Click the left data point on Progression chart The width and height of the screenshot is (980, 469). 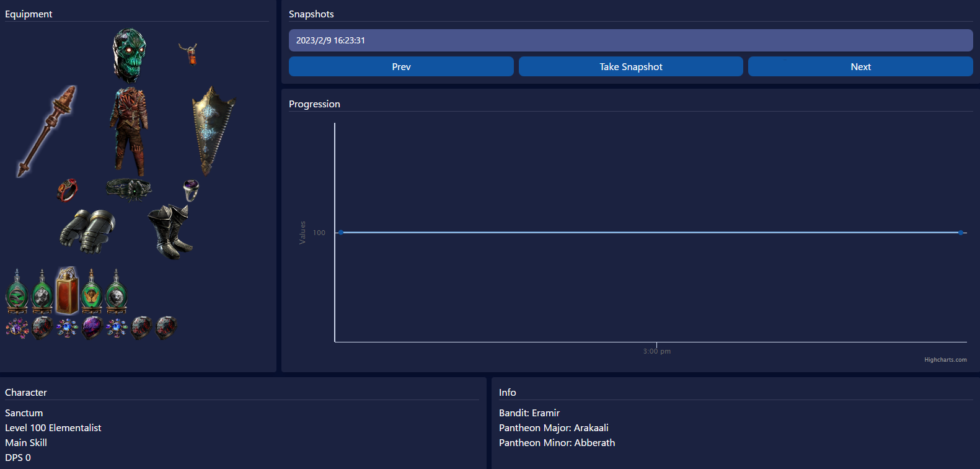[x=341, y=233]
